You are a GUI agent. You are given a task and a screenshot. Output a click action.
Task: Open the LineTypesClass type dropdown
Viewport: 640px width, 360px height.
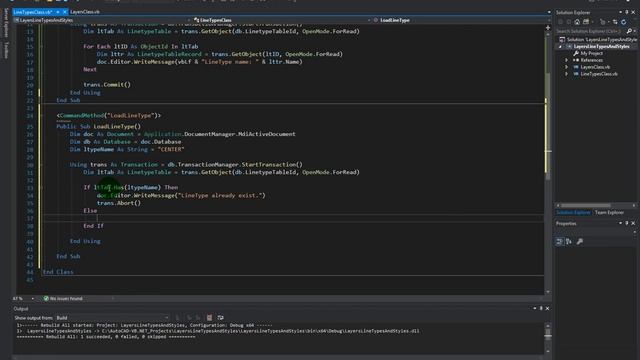point(282,20)
